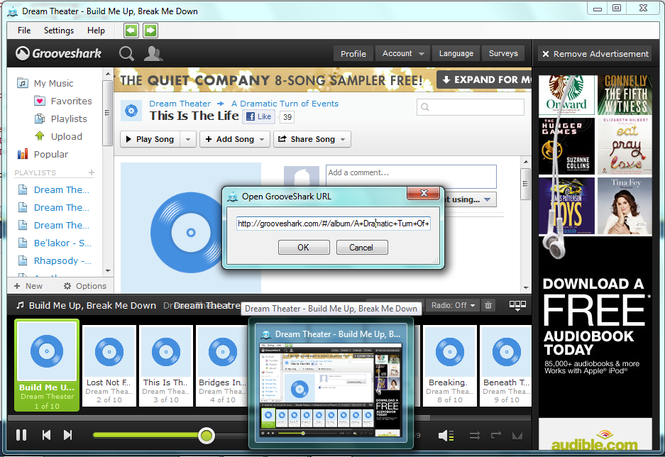Click URL field in Open GrooveShark dialog
The height and width of the screenshot is (457, 665).
pyautogui.click(x=333, y=223)
